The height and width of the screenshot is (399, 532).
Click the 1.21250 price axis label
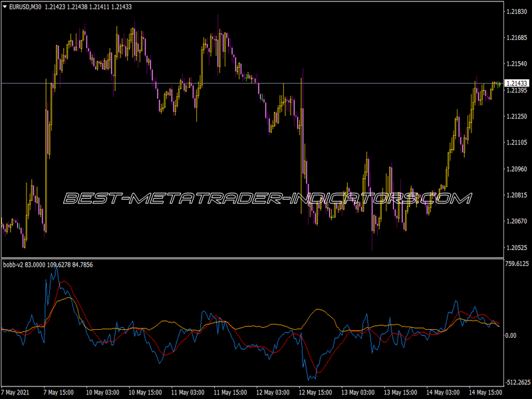tap(517, 116)
